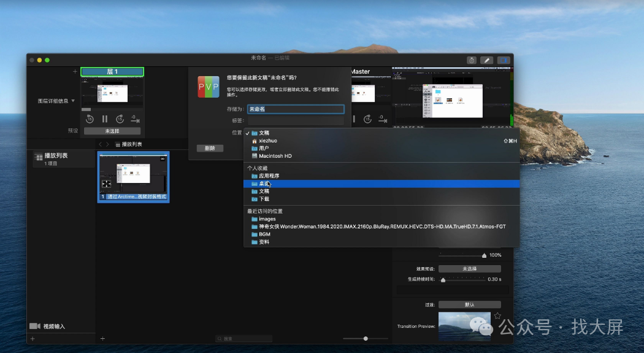Click the pencil edit icon in title bar
The width and height of the screenshot is (644, 353).
(487, 60)
